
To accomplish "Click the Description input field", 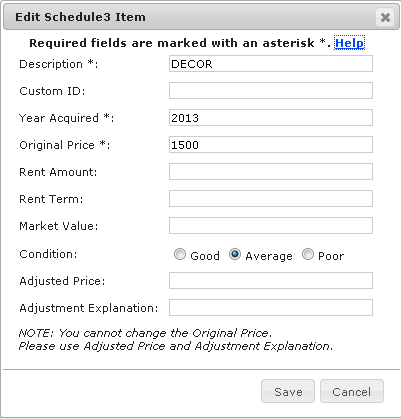I will coord(271,64).
